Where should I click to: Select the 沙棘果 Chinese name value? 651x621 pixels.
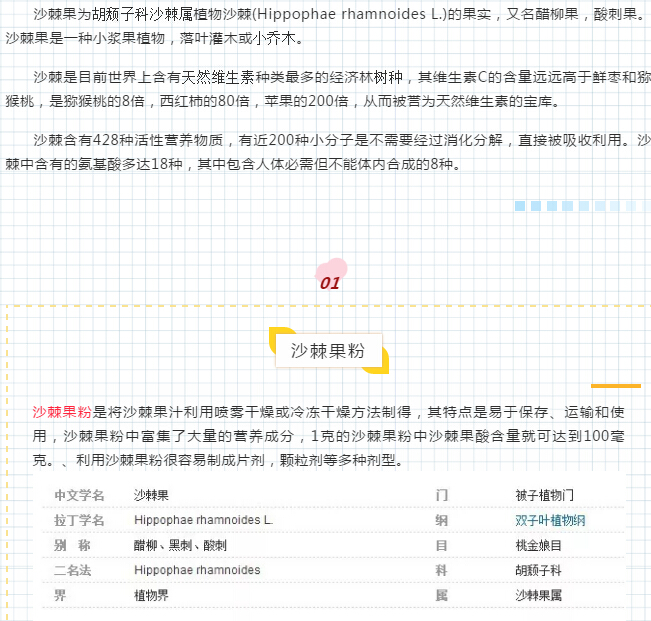(151, 495)
